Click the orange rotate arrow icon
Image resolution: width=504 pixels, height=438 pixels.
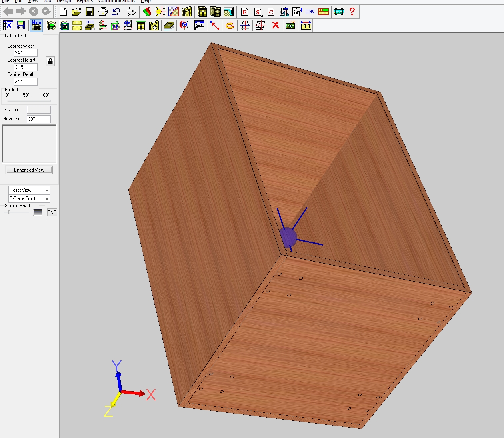click(230, 26)
